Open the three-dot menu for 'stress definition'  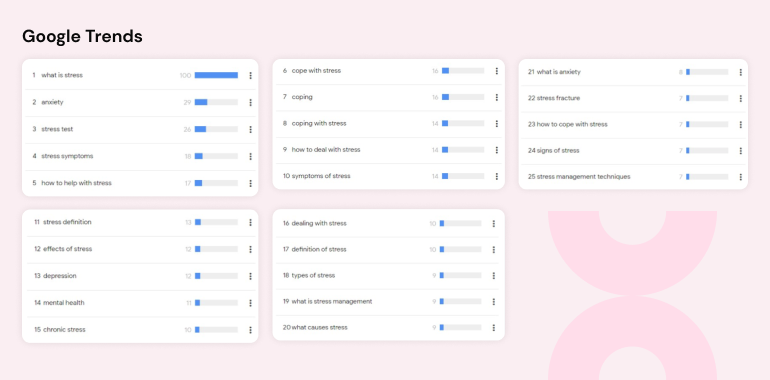point(250,222)
